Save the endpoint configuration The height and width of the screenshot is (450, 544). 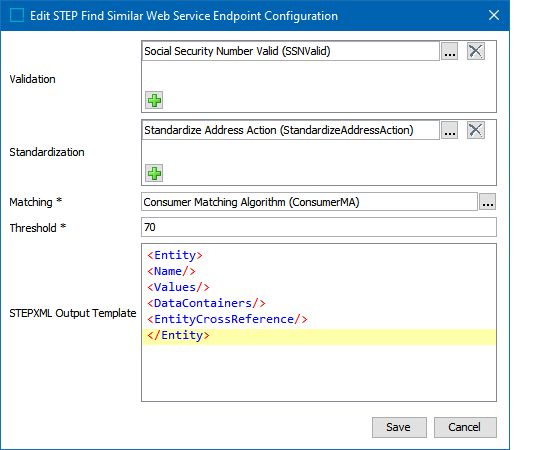399,427
